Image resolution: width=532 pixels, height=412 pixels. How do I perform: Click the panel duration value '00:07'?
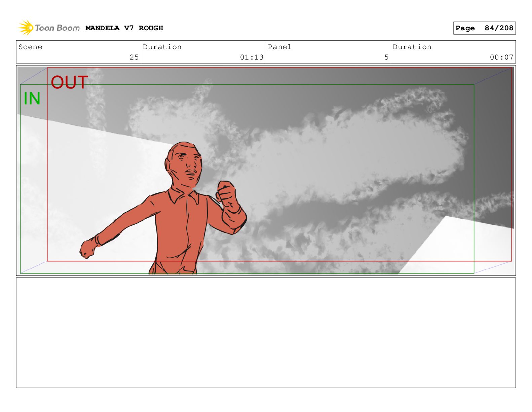(501, 57)
